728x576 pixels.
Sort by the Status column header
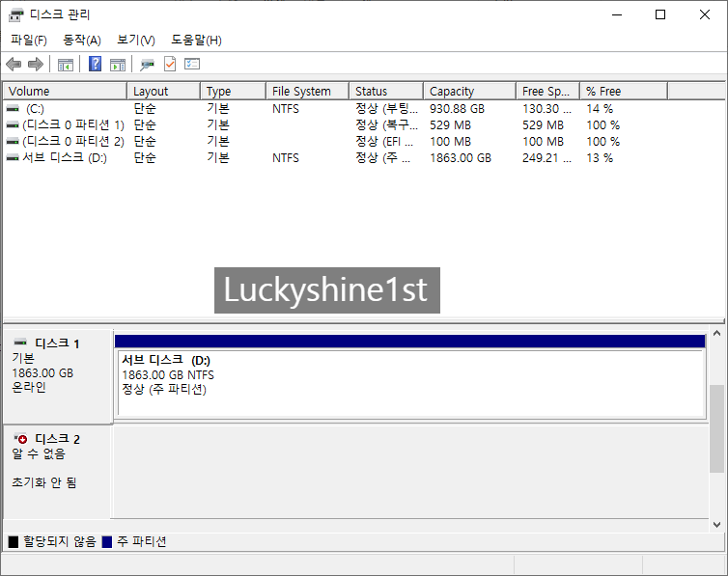point(386,91)
